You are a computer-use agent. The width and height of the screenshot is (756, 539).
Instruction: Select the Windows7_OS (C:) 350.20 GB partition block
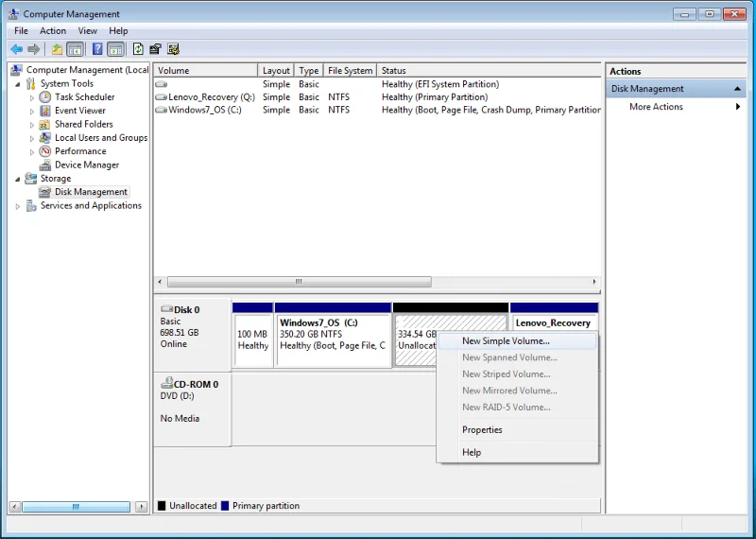pos(333,335)
